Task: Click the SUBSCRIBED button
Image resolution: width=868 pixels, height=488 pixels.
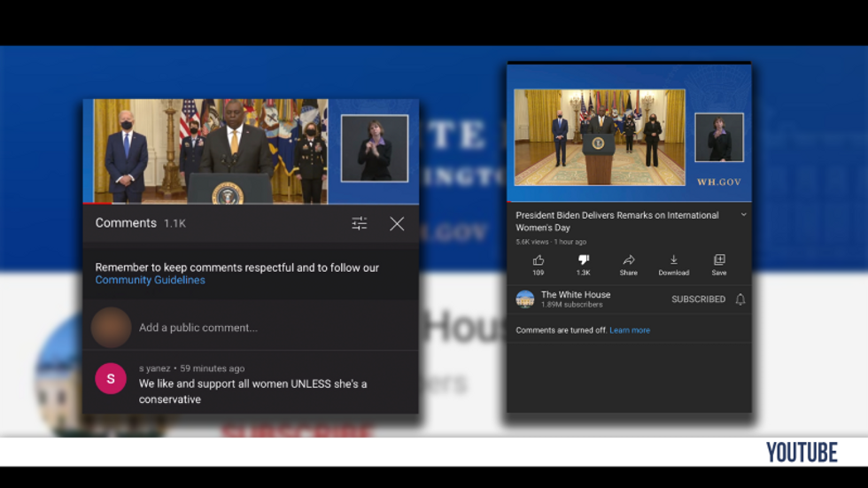Action: [x=698, y=299]
